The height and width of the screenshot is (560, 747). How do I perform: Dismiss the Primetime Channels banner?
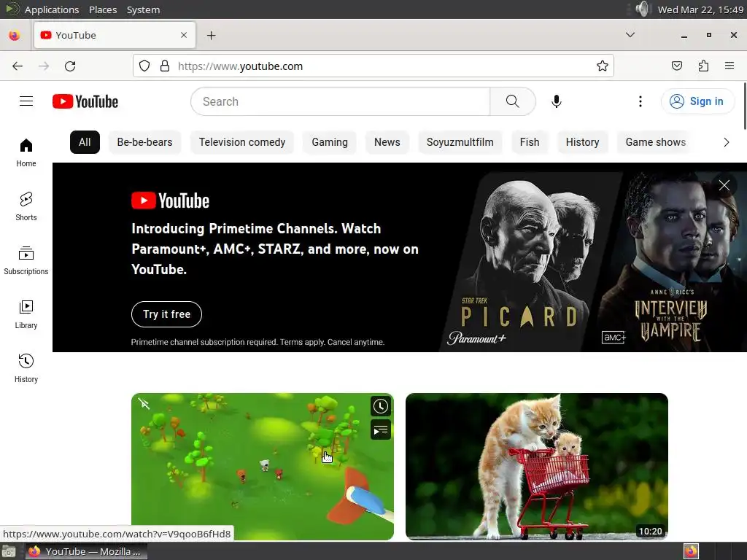pyautogui.click(x=724, y=185)
